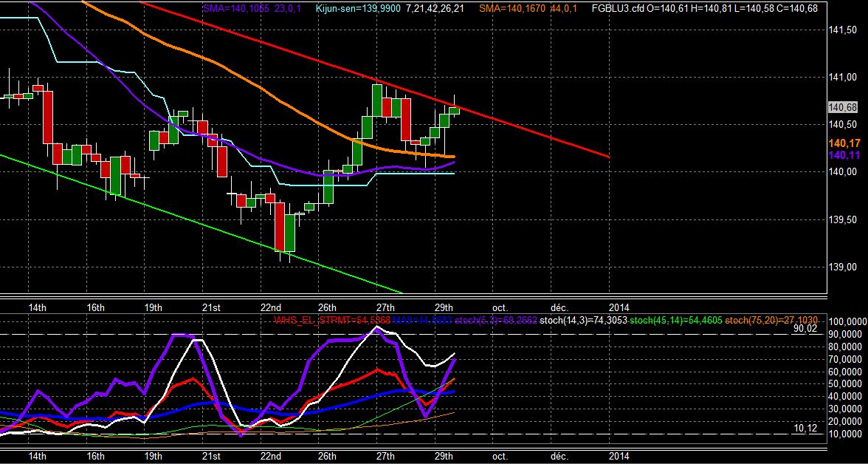The width and height of the screenshot is (868, 464).
Task: Click the 21st date under the price chart
Action: [211, 307]
